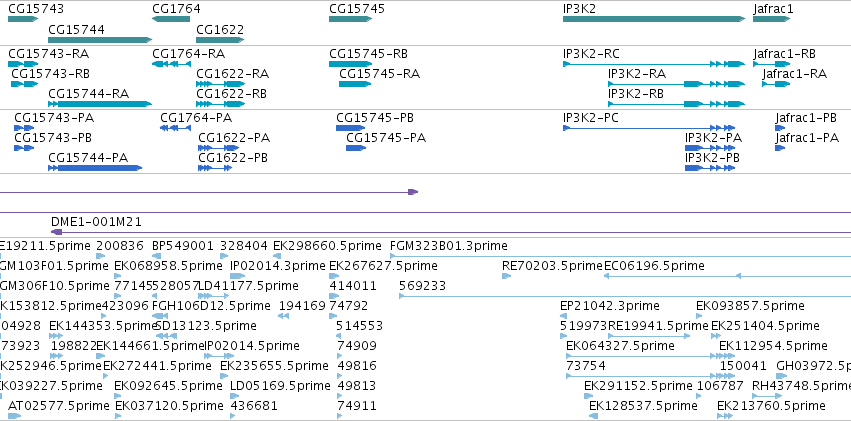Select the CG15745 gene bar
The image size is (851, 421).
[x=351, y=19]
